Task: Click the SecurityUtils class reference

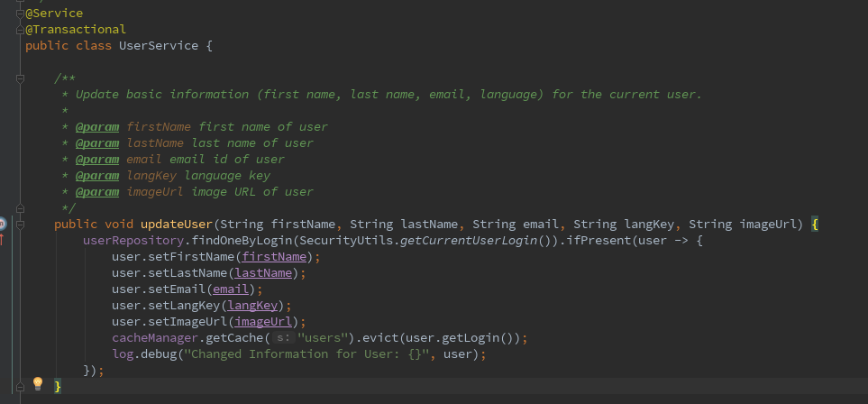Action: 346,241
